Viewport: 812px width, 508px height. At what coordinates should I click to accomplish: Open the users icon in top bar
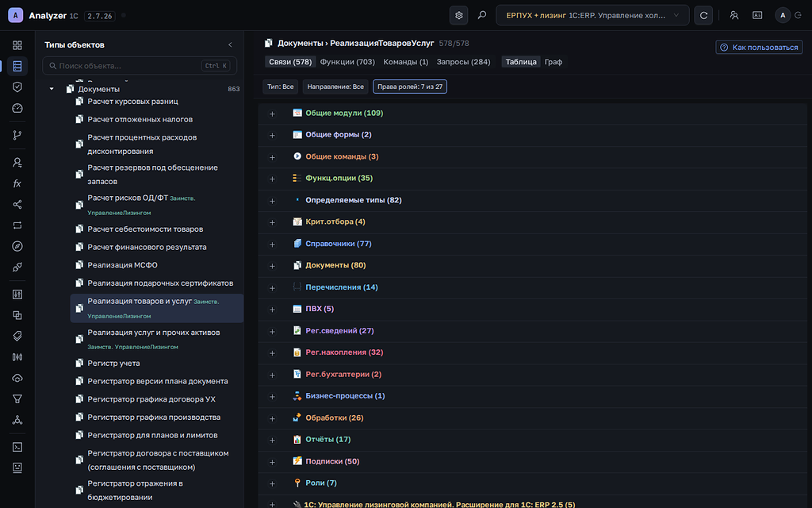[x=733, y=16]
